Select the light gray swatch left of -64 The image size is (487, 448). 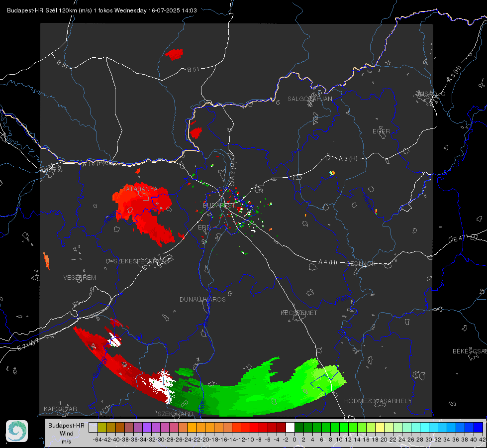(x=93, y=427)
